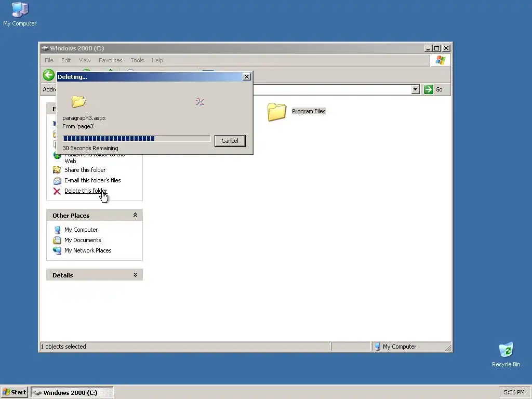Open the Edit menu

tap(66, 60)
